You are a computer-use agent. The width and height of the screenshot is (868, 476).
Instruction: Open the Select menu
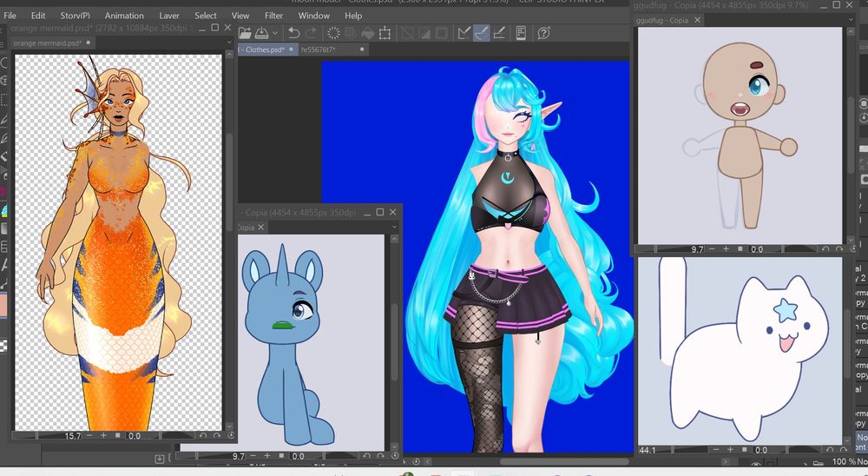206,16
